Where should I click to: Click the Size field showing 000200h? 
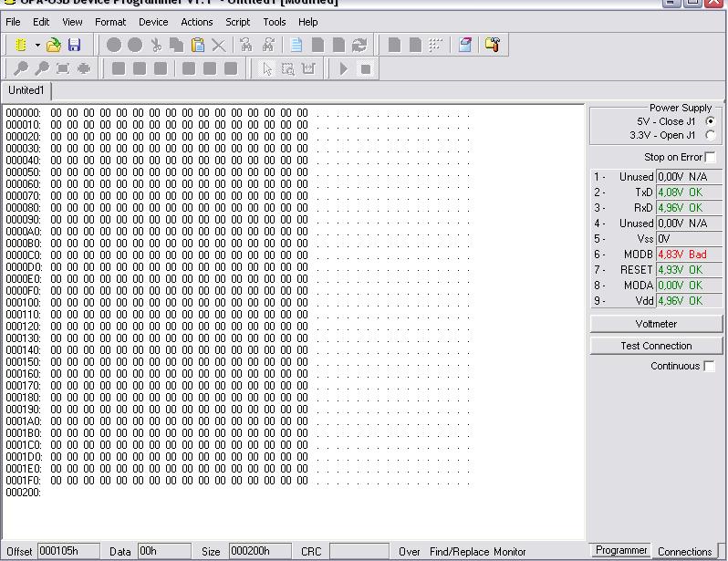click(260, 551)
